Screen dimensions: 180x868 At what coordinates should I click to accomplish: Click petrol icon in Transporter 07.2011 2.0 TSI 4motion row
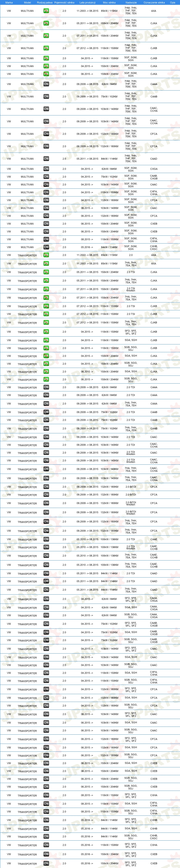point(46,289)
